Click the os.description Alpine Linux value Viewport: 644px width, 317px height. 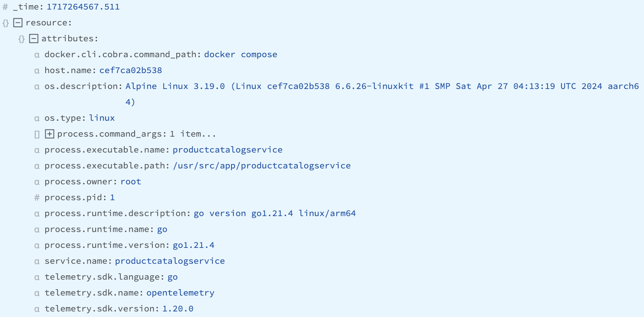click(x=382, y=86)
